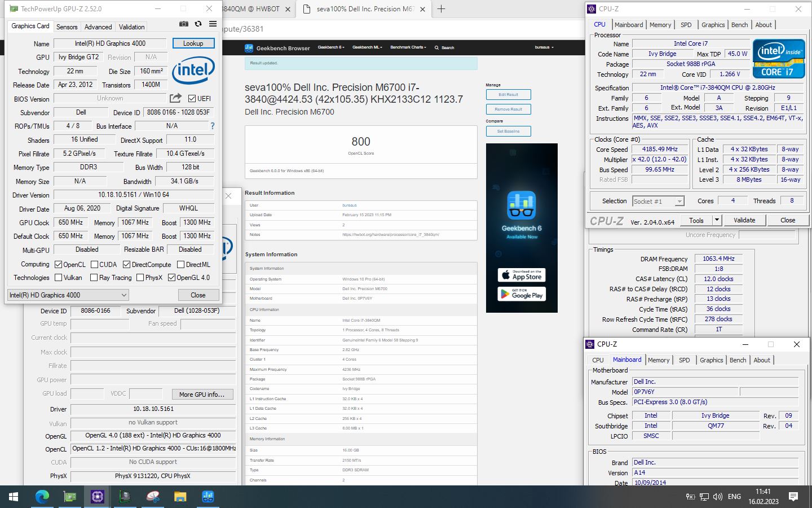Switch to the Validation tab in GPU-Z

tap(132, 27)
